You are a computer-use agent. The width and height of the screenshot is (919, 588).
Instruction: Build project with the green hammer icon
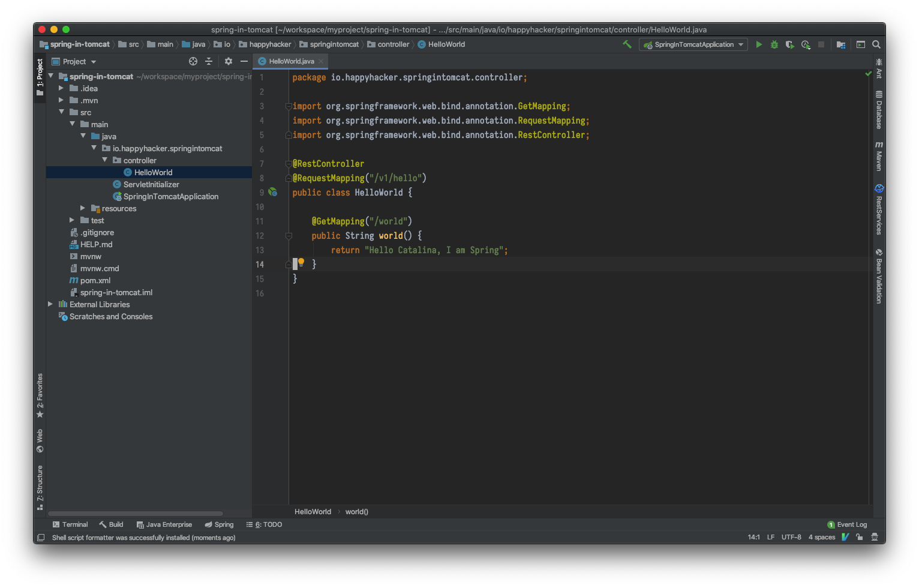click(627, 44)
